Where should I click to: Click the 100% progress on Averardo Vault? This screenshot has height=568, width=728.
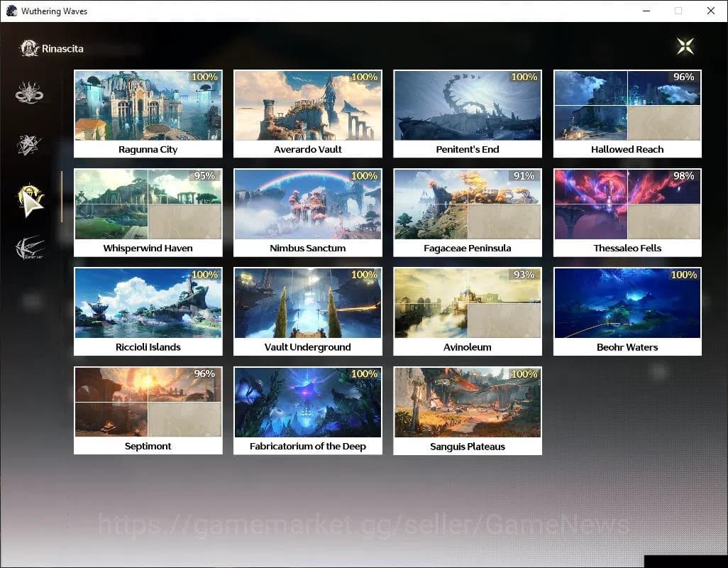[365, 77]
